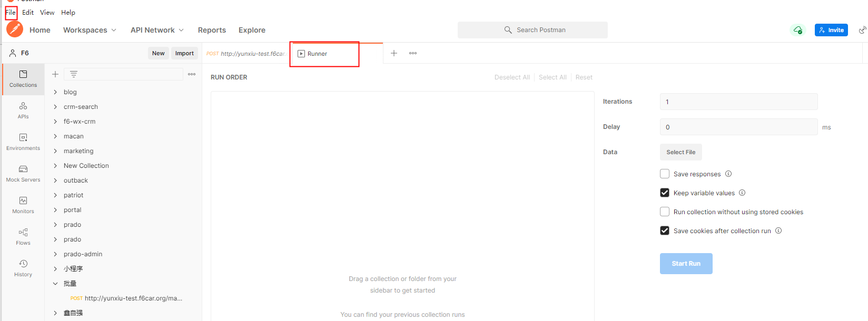Open the Mock Servers sidebar panel
The height and width of the screenshot is (321, 868).
[23, 174]
